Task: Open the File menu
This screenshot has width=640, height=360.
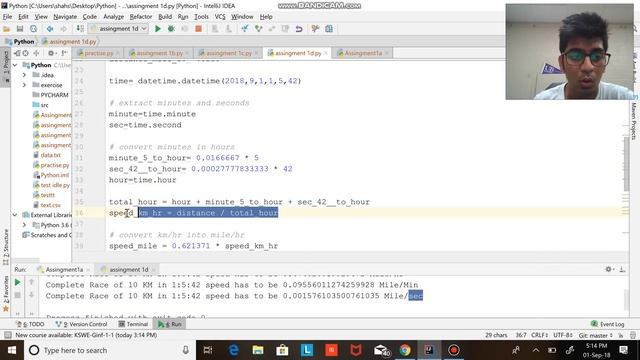Action: (x=7, y=17)
